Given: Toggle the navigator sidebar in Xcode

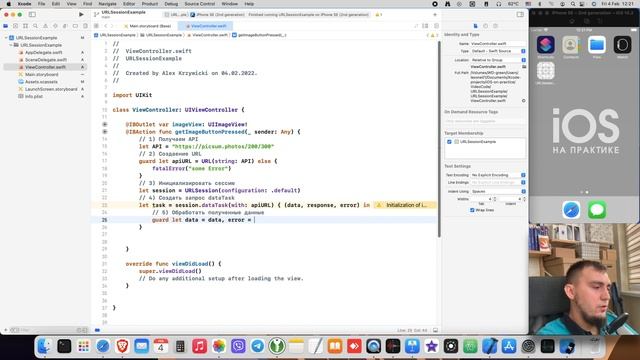Looking at the screenshot, I should click(32, 14).
